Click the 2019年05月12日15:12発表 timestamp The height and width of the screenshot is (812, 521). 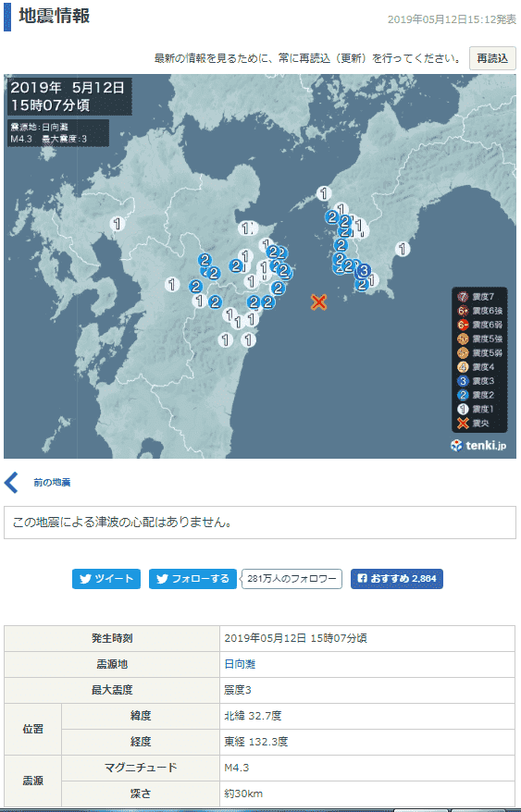(452, 19)
